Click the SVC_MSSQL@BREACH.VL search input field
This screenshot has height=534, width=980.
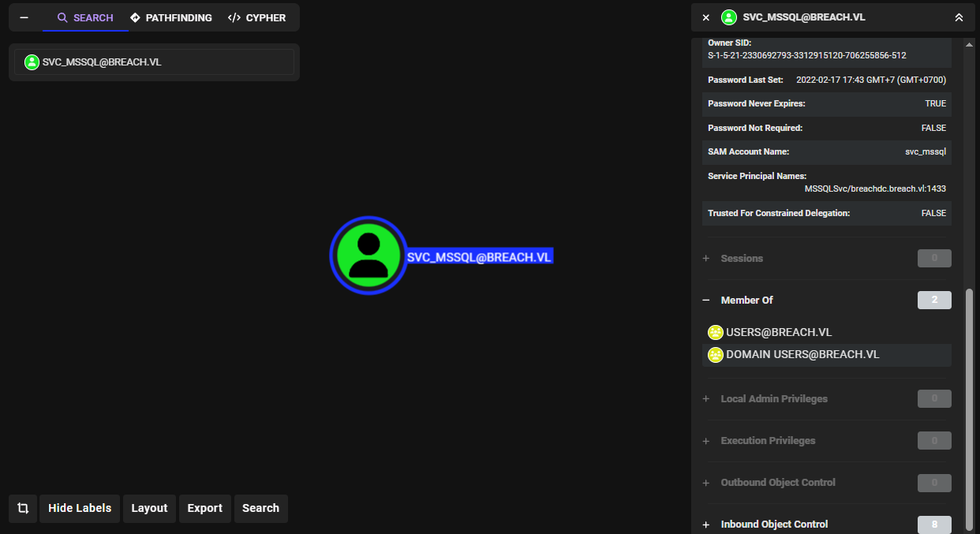click(154, 62)
